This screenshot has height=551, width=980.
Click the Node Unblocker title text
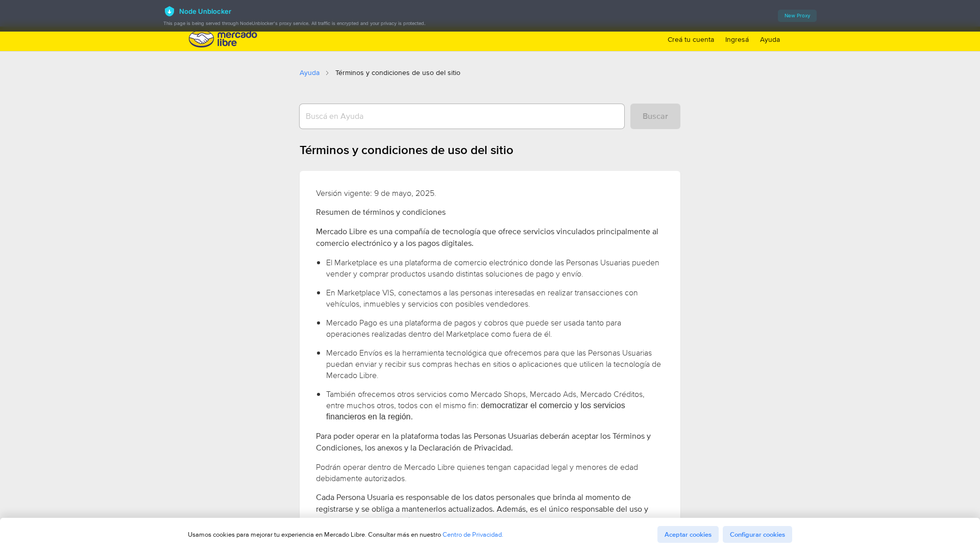pyautogui.click(x=205, y=11)
